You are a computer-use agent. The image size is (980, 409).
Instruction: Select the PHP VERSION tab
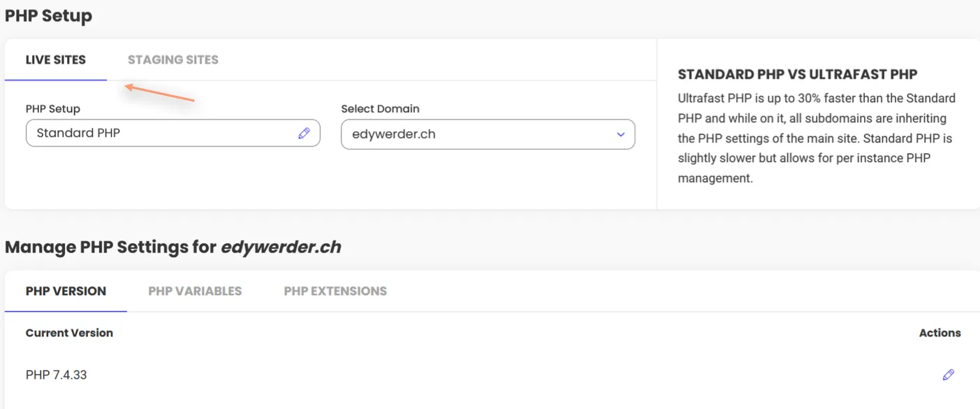click(66, 291)
